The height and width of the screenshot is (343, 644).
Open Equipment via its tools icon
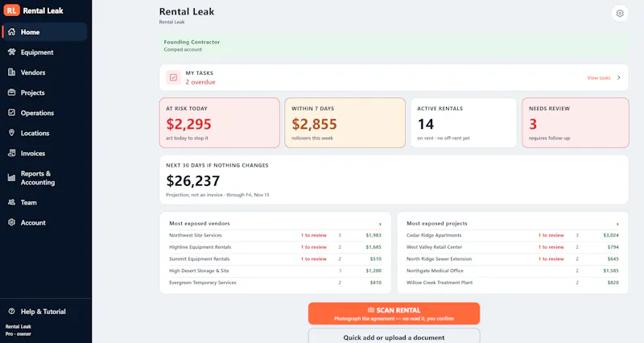[11, 52]
